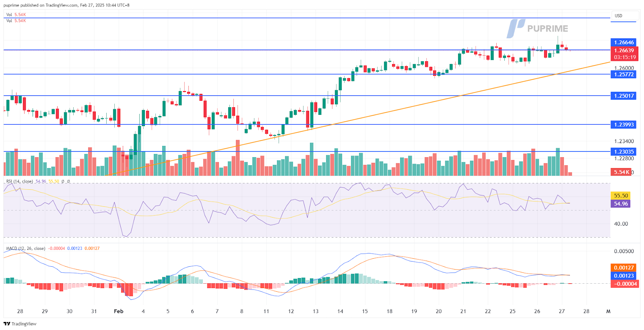The image size is (644, 330).
Task: Select the 1.23035 horizontal line label
Action: coord(623,152)
